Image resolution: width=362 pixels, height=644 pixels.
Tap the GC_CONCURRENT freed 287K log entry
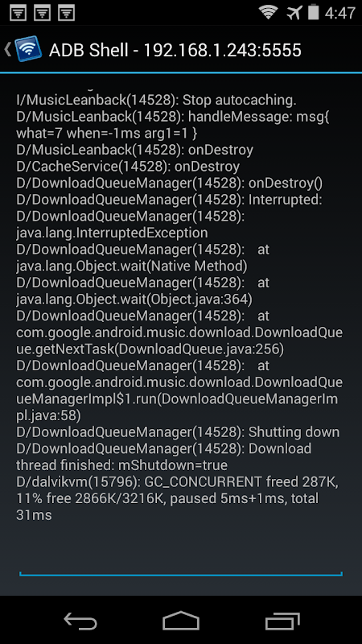[177, 498]
